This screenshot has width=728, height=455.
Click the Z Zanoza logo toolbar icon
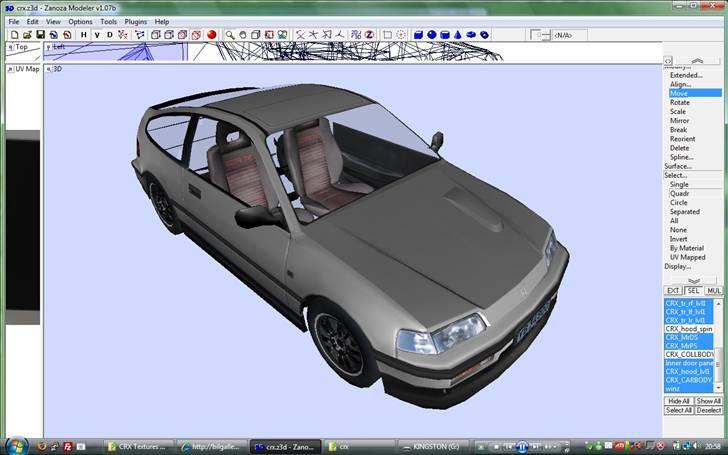369,35
